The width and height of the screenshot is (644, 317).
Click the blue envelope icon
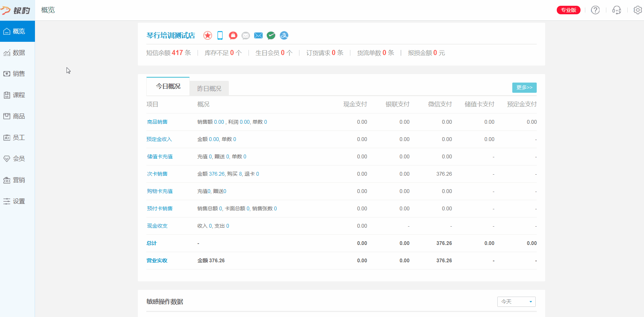[x=258, y=35]
